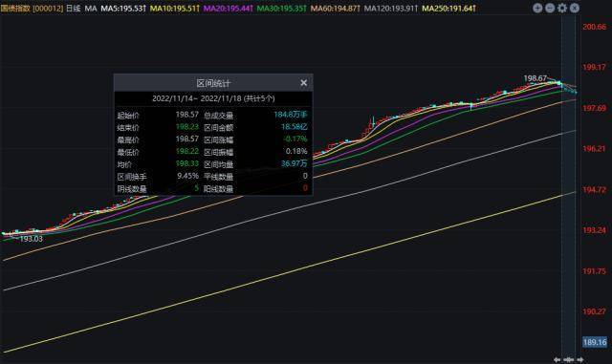
Task: Click the 193.03 low price label
Action: 31,239
